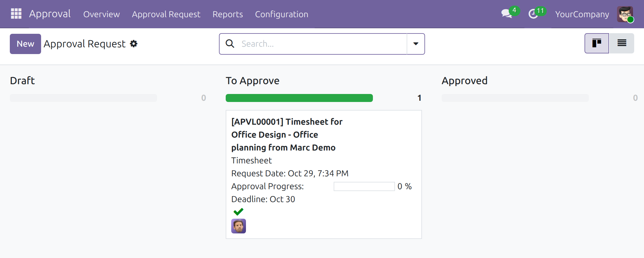Click the Draft column header
The height and width of the screenshot is (258, 644).
[22, 80]
